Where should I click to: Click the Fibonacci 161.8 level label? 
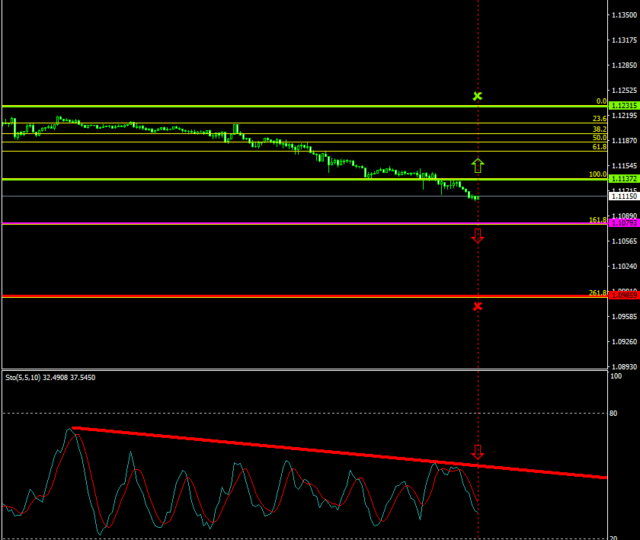(x=597, y=220)
